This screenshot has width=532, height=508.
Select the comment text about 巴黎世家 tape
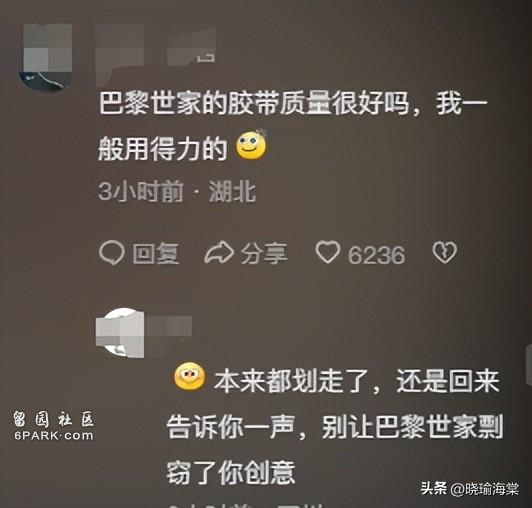(x=293, y=126)
